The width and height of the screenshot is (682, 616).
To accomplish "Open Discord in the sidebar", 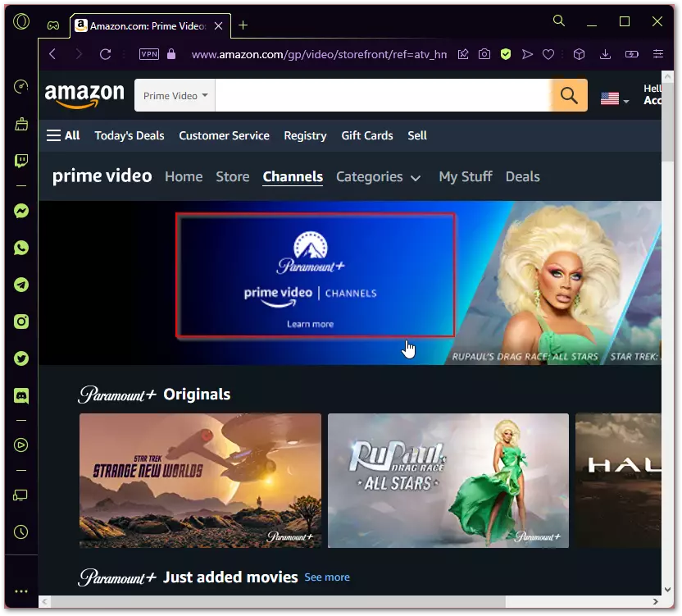I will (21, 395).
